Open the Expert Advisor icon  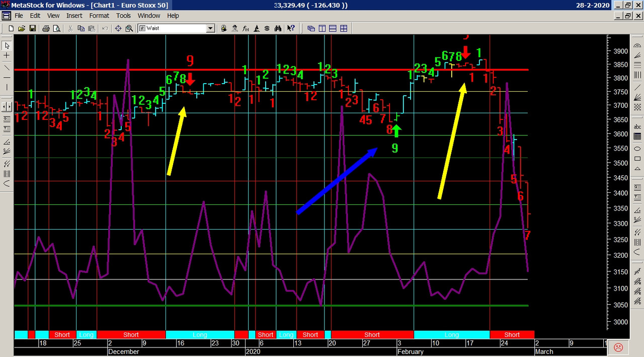point(223,28)
